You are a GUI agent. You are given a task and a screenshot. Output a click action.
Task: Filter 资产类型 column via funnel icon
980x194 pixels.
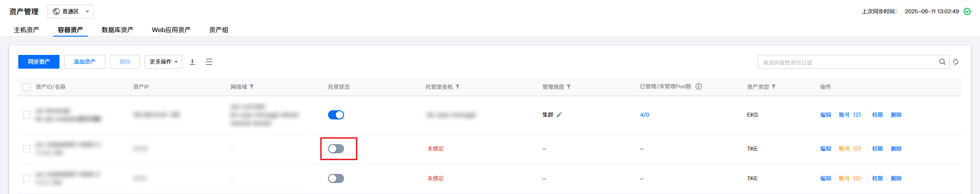click(774, 87)
